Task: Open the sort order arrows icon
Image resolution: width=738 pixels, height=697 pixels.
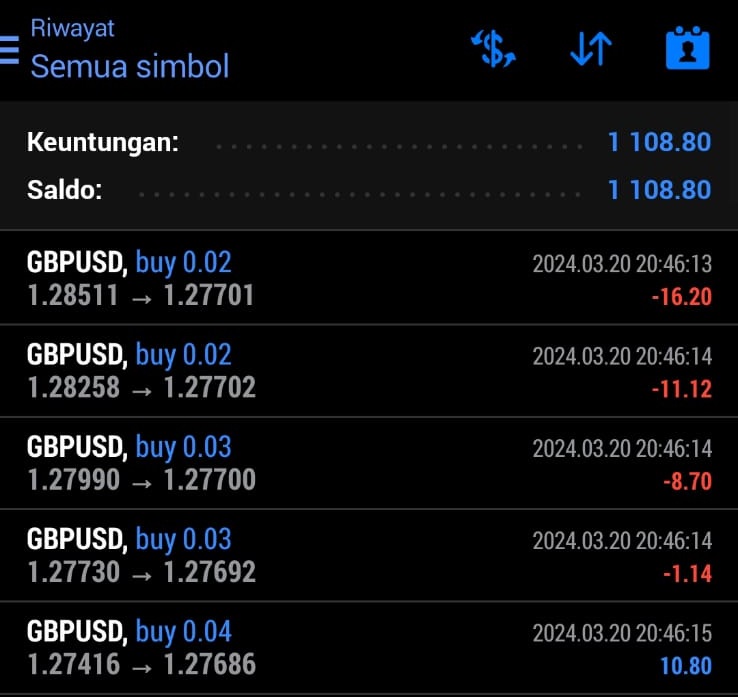Action: 591,50
